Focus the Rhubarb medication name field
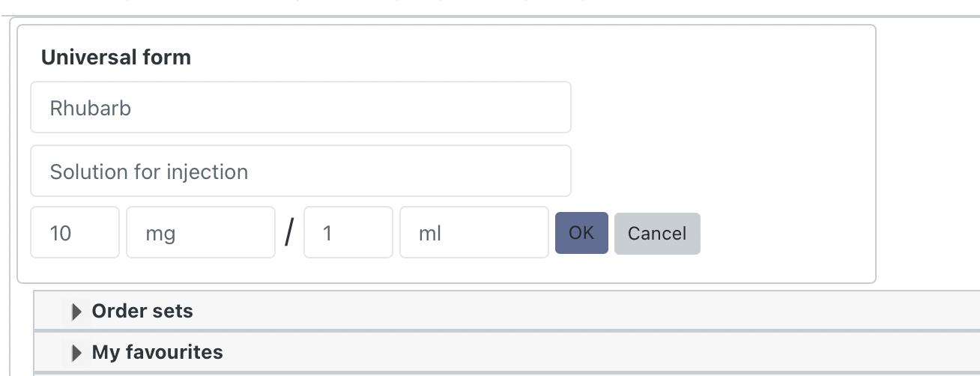Viewport: 980px width, 376px height. 300,108
